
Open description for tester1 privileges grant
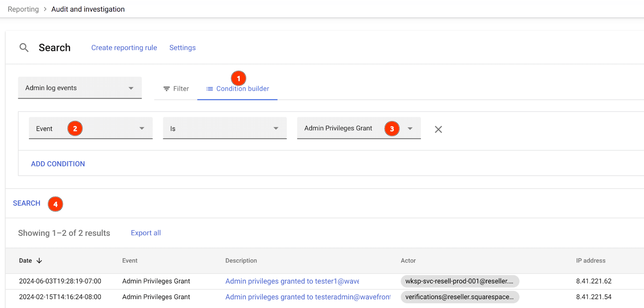click(292, 281)
